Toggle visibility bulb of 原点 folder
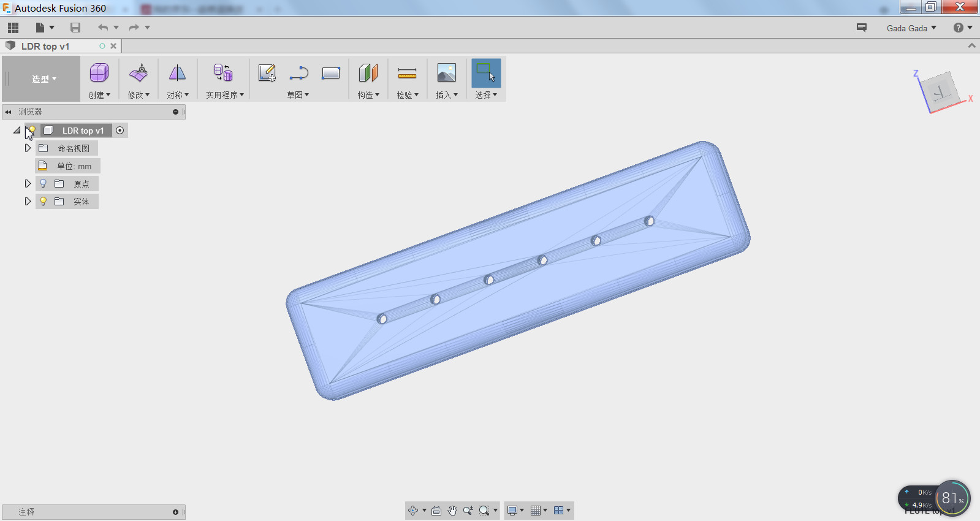 click(43, 183)
